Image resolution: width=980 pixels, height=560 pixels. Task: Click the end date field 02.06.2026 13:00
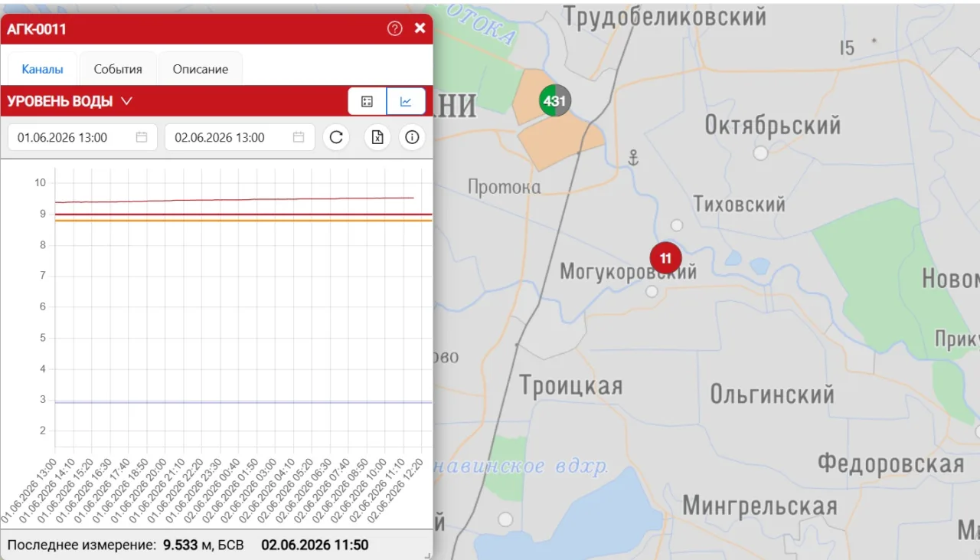[240, 138]
